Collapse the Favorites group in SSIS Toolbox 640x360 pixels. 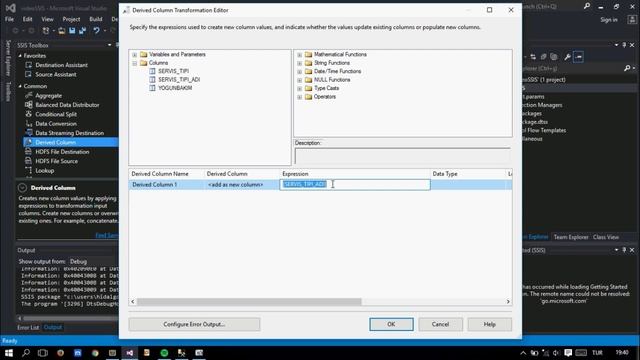point(20,56)
